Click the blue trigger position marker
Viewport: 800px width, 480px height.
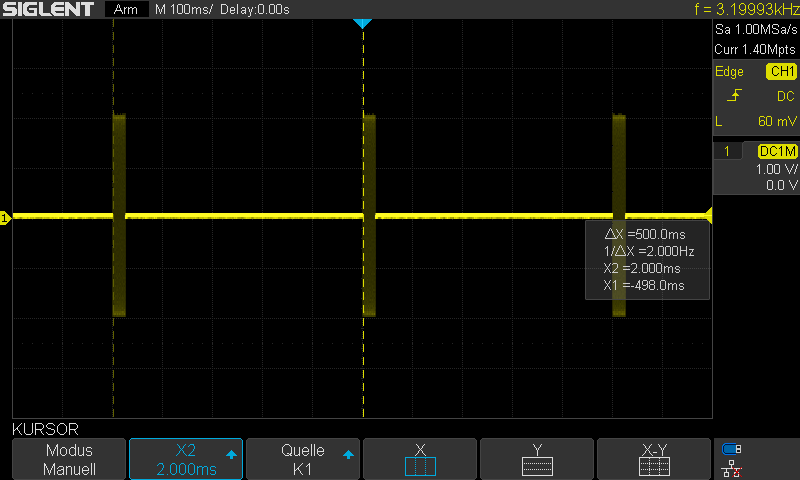[x=362, y=23]
